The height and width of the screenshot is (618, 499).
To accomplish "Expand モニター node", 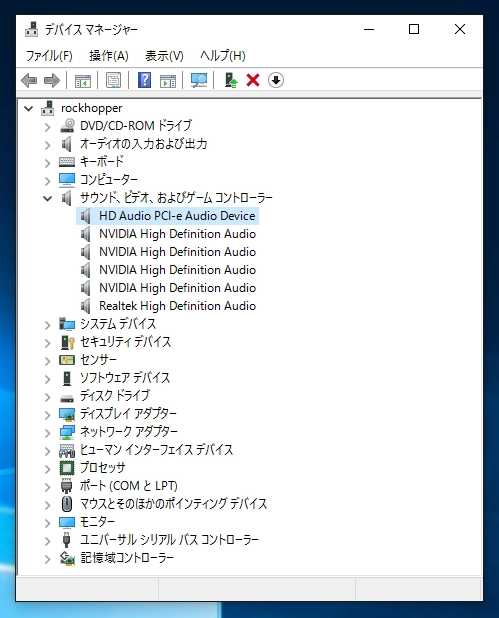I will click(48, 523).
